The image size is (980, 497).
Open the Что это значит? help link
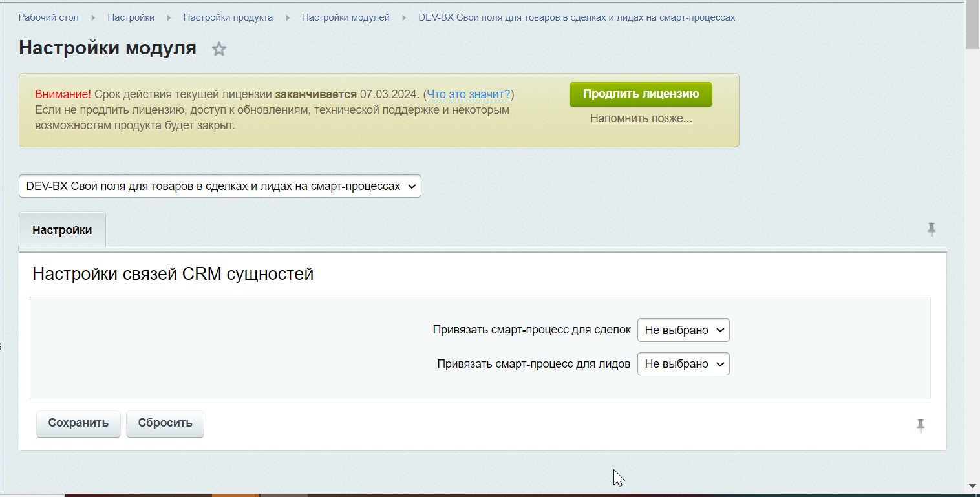[469, 94]
